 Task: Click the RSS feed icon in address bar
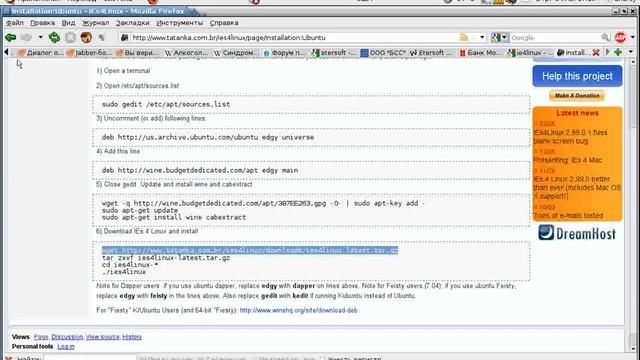(x=464, y=38)
